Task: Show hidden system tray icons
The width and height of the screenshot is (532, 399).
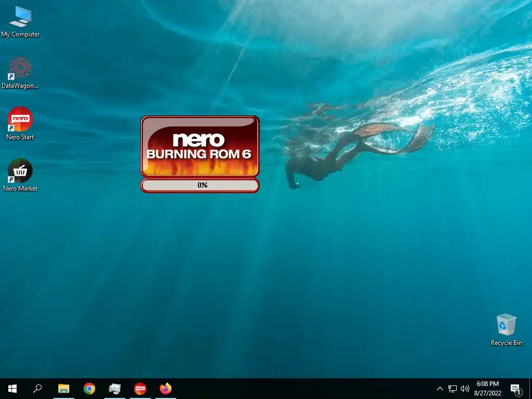Action: (x=440, y=389)
